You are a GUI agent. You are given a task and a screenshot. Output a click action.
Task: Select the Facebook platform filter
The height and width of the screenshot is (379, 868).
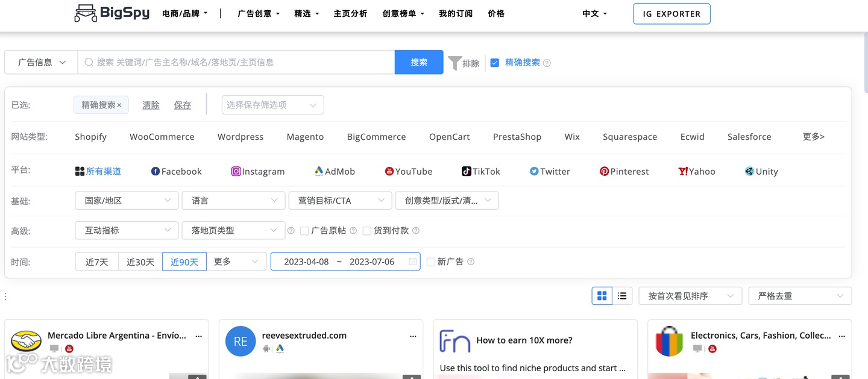[176, 171]
